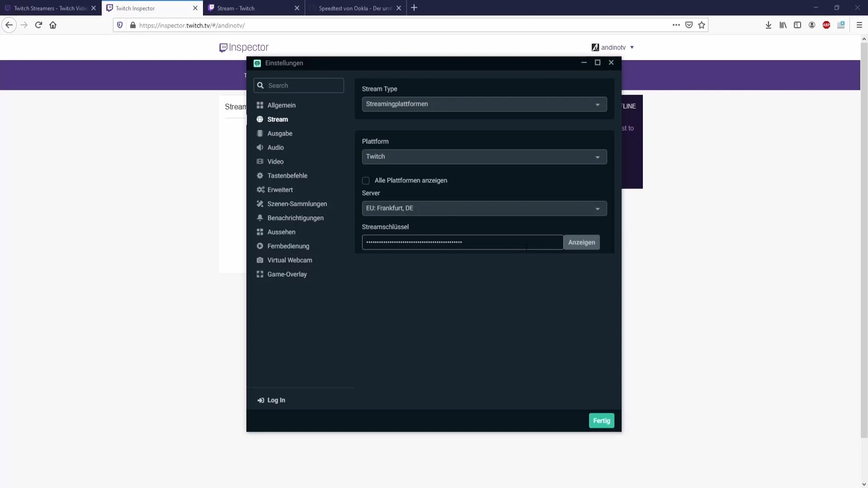Open the Firefox hamburger menu
This screenshot has width=868, height=488.
click(x=859, y=25)
